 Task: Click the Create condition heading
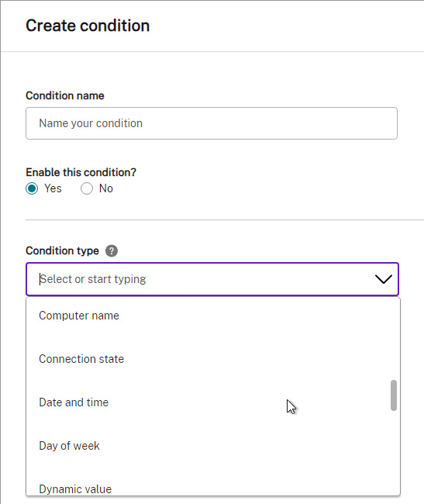click(88, 26)
